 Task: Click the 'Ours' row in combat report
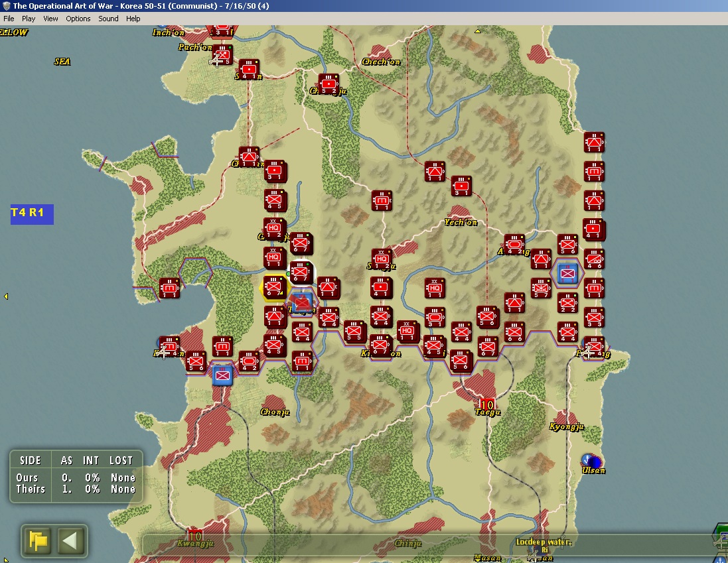click(76, 477)
